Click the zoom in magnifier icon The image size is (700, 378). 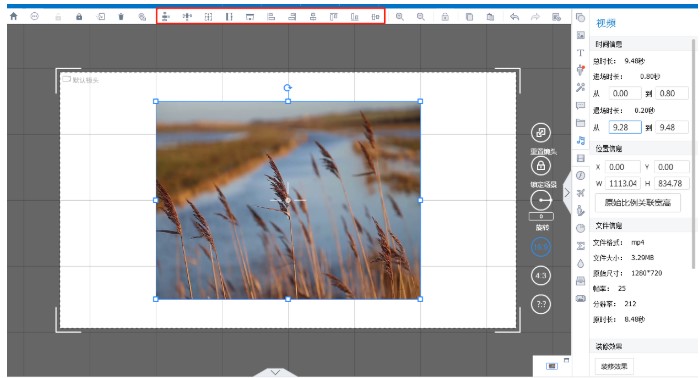pyautogui.click(x=400, y=17)
